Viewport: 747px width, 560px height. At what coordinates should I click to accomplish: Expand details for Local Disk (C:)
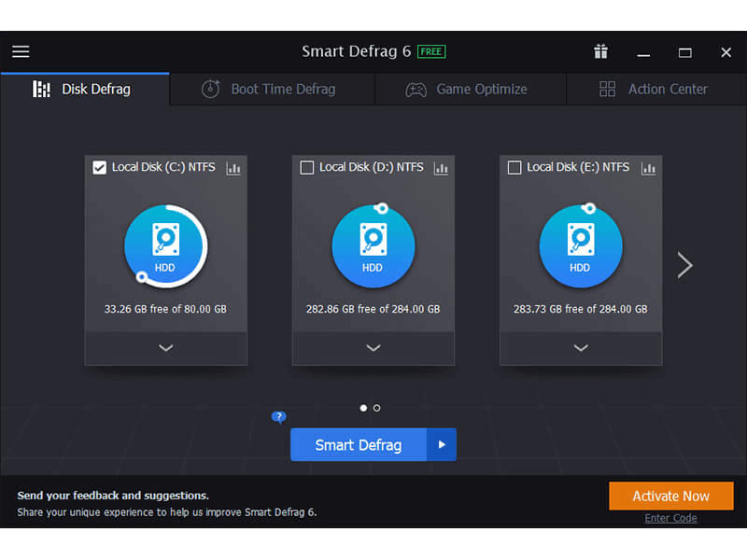coord(165,347)
